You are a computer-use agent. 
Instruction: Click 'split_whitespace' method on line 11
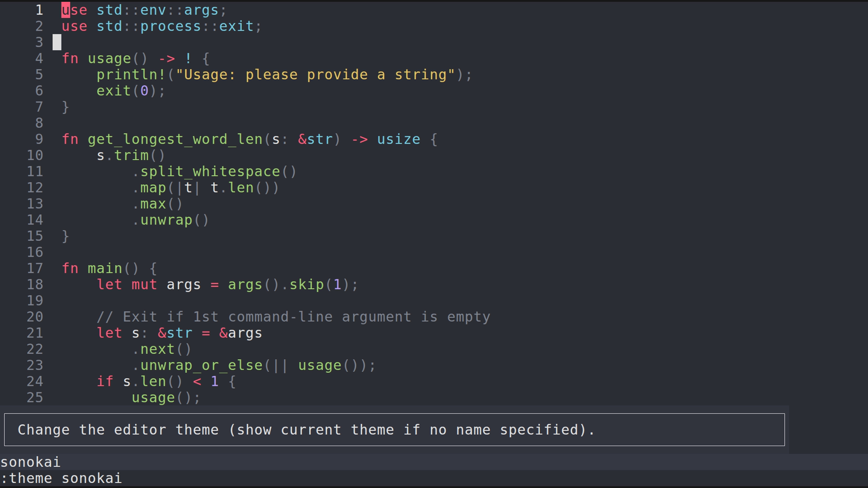tap(210, 172)
